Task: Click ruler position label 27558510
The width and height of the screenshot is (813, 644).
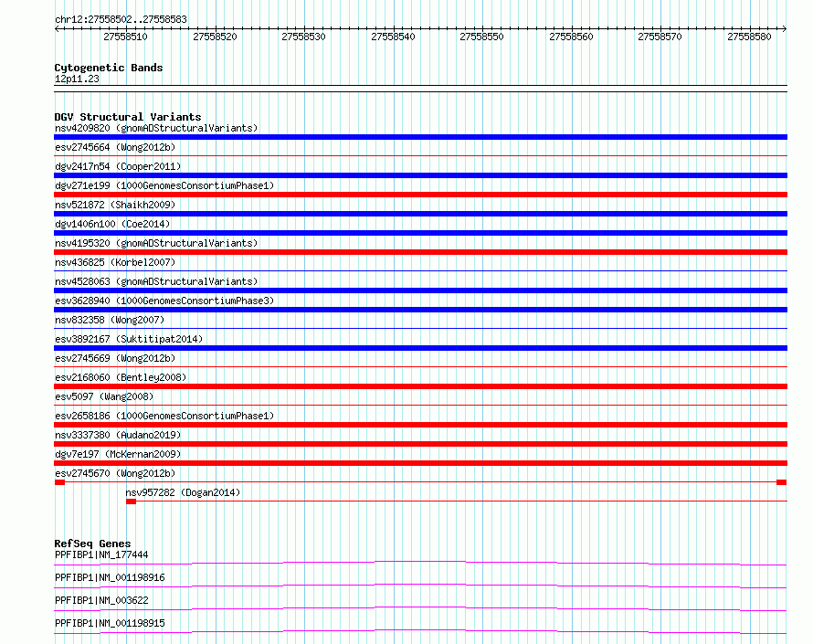Action: (x=125, y=37)
